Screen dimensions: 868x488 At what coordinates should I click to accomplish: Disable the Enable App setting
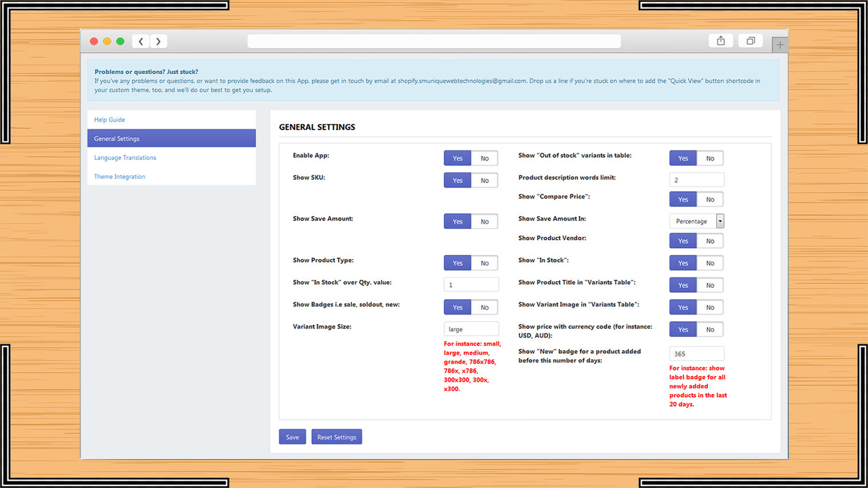click(484, 157)
